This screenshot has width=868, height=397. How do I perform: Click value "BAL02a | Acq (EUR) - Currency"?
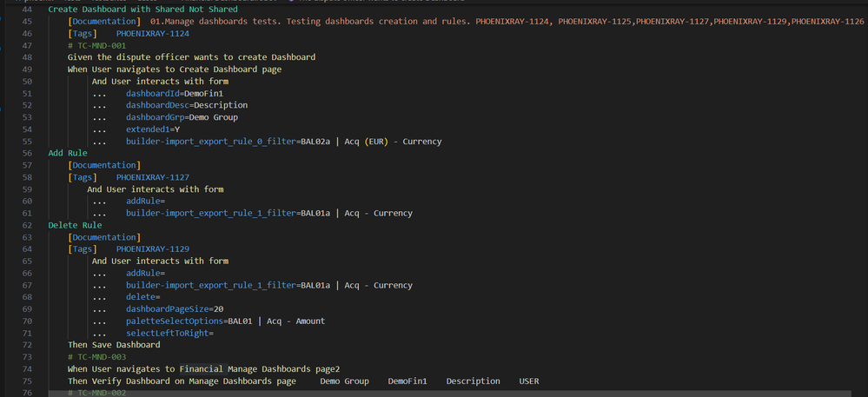pos(372,142)
